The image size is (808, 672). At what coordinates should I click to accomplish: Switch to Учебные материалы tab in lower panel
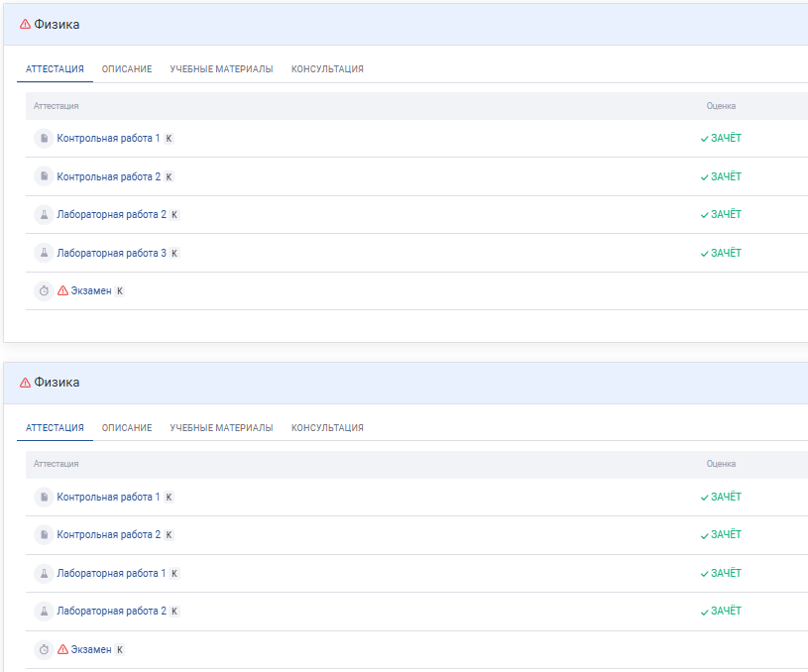pos(221,428)
